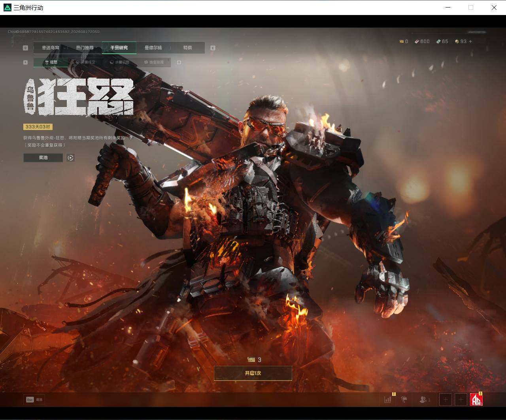Minimize the 三角洲行动 window

(x=448, y=8)
